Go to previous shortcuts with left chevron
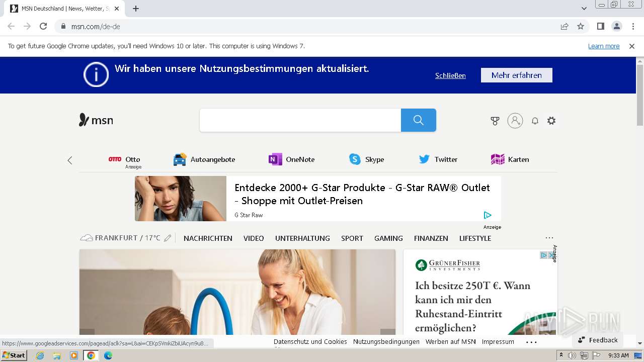Image resolution: width=644 pixels, height=362 pixels. [70, 160]
